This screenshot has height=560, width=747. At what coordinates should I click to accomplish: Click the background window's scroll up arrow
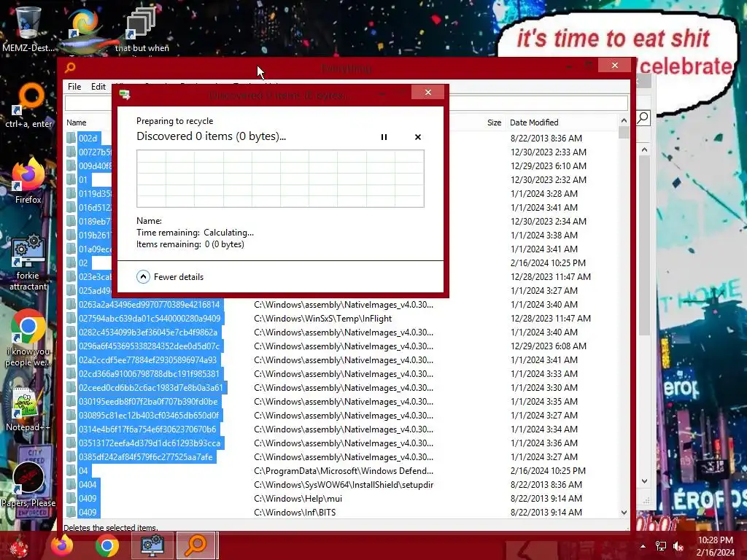644,149
